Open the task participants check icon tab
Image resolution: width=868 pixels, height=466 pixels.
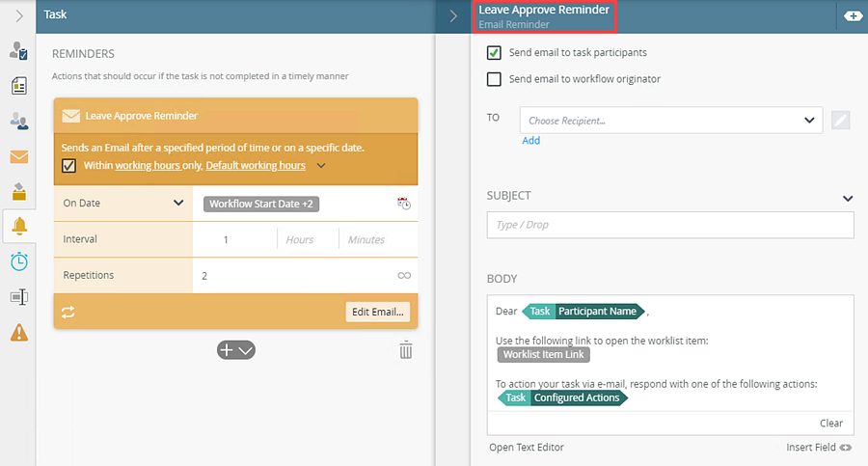click(x=19, y=51)
